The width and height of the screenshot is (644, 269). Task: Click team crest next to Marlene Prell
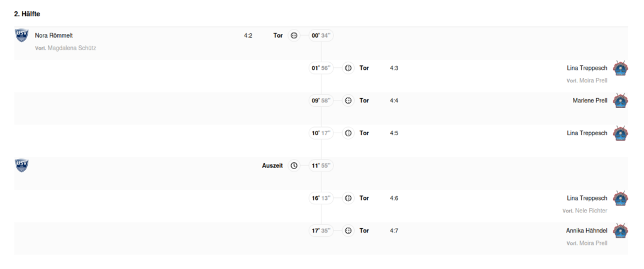click(621, 101)
